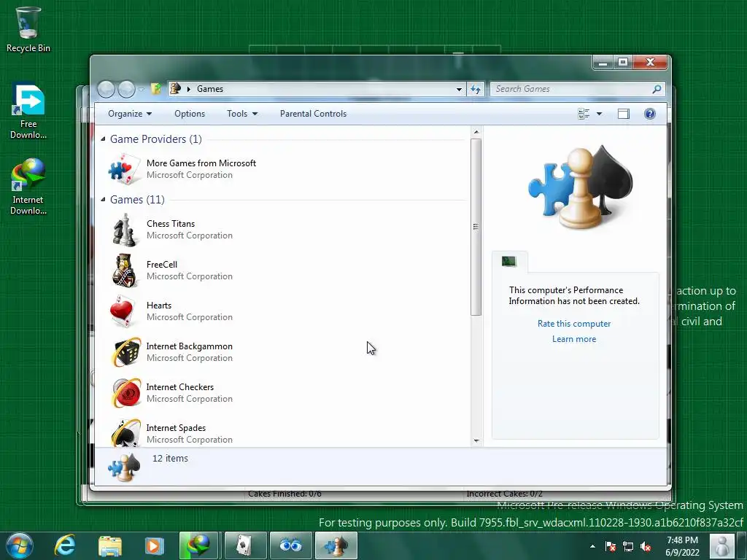Click the Chess Titans title text
The image size is (747, 560).
click(171, 223)
